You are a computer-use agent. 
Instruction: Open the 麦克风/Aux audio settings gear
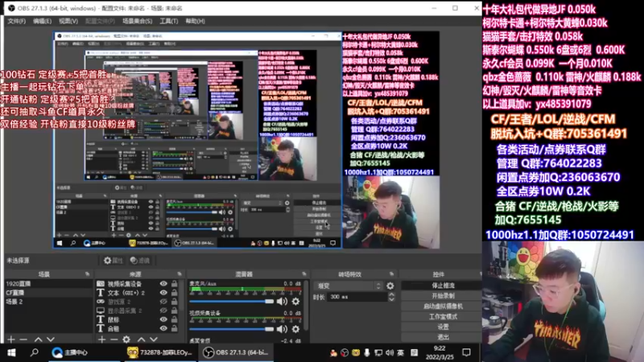[295, 302]
